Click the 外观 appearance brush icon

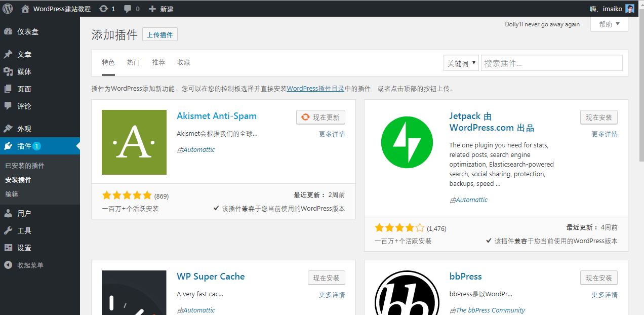pos(8,129)
